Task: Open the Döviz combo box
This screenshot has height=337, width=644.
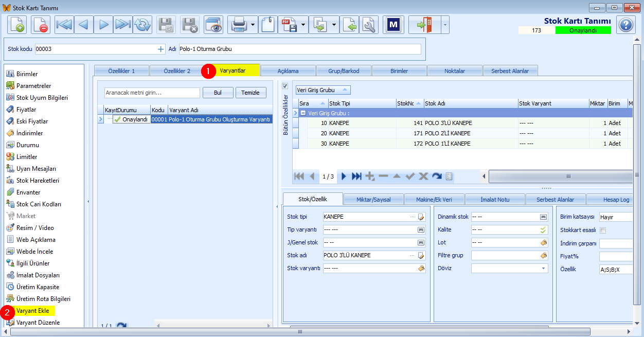Action: click(510, 268)
